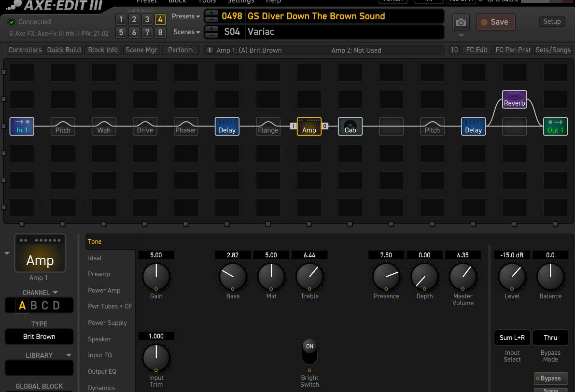
Task: Click the Master Volume knob
Action: point(463,277)
